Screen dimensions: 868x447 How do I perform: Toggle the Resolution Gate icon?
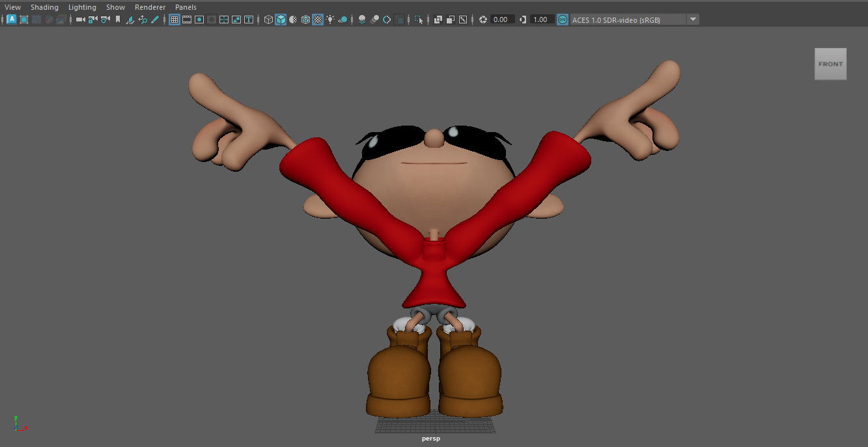199,20
